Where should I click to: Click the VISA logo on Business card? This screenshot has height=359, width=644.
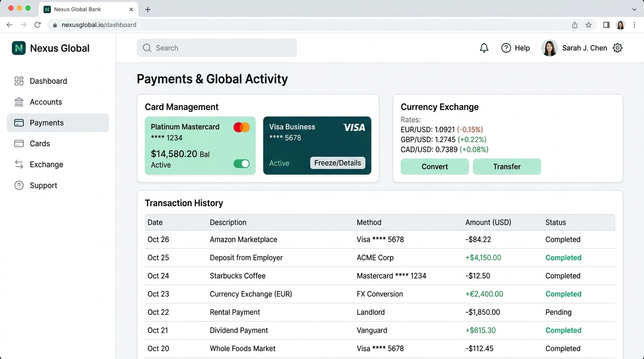[354, 127]
